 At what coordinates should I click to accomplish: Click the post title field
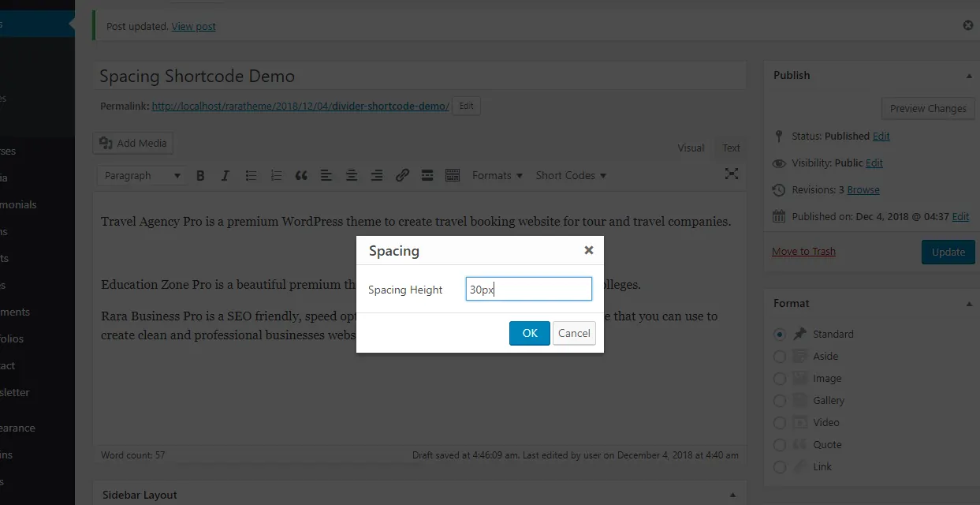(x=419, y=76)
